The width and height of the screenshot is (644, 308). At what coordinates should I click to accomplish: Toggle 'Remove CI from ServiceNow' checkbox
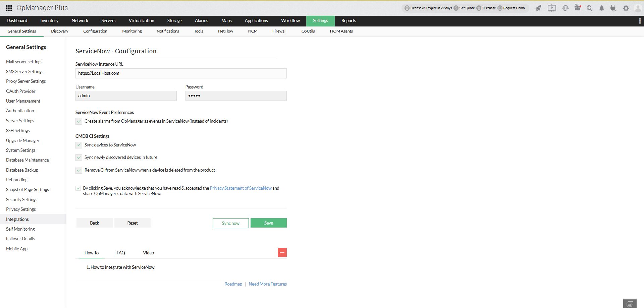[79, 170]
